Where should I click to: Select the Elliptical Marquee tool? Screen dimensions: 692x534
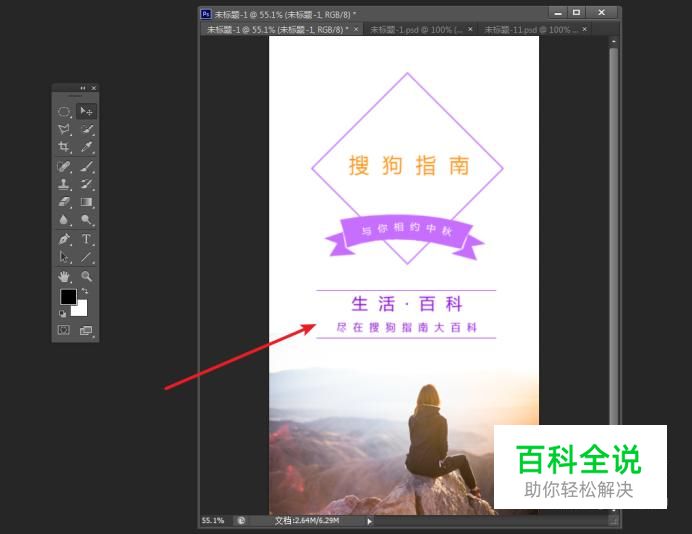[x=64, y=111]
